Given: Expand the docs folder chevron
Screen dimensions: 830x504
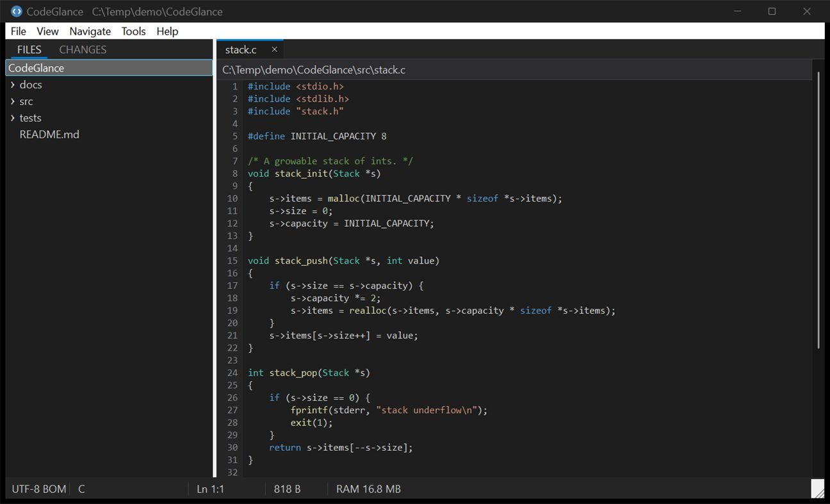Looking at the screenshot, I should [13, 85].
